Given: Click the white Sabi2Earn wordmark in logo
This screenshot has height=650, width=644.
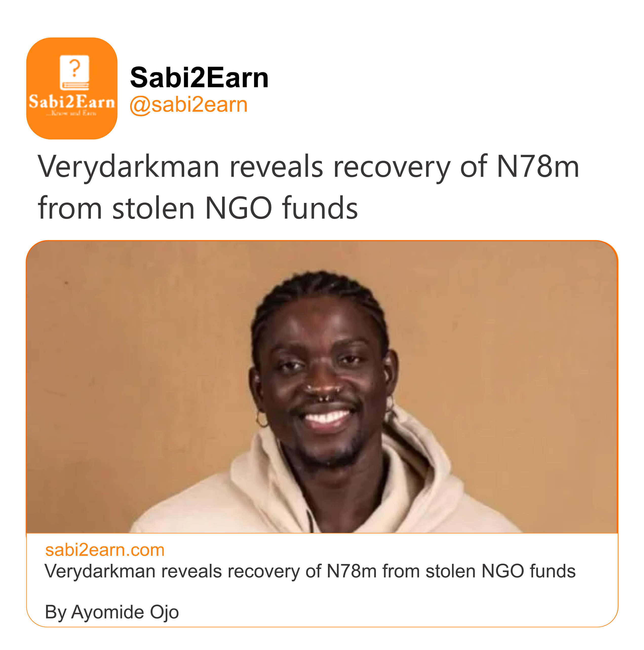Looking at the screenshot, I should click(x=72, y=102).
